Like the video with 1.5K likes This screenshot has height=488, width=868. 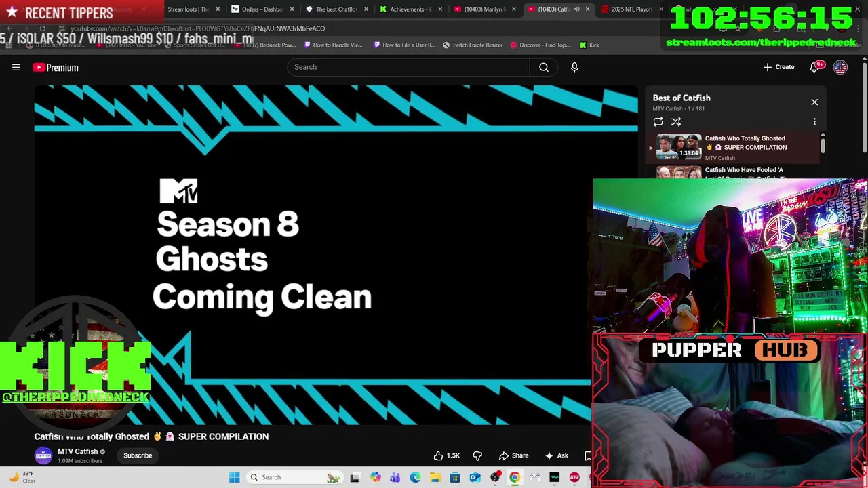pyautogui.click(x=447, y=455)
